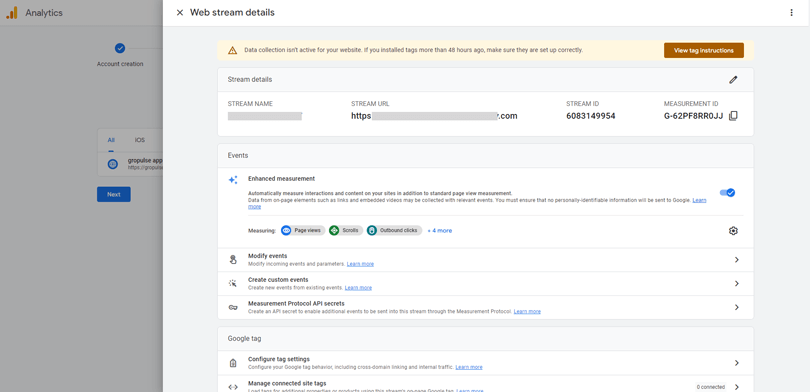Click the Analytics logo in background page
Image resolution: width=810 pixels, height=392 pixels.
12,13
